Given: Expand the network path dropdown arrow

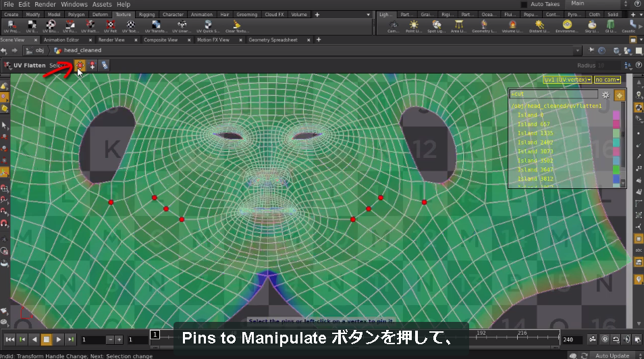Looking at the screenshot, I should click(x=577, y=51).
